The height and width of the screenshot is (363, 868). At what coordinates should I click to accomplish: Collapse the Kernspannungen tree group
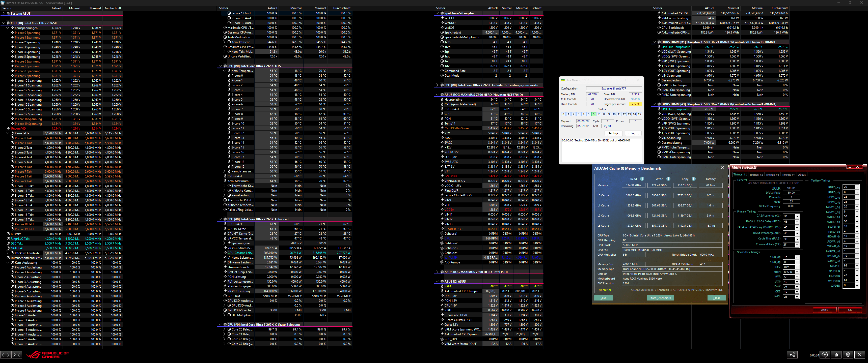(8, 28)
